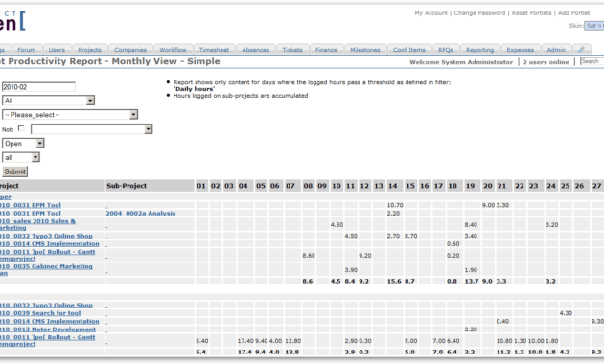Open the Open status dropdown
Screen dimensions: 604x364
(x=23, y=144)
